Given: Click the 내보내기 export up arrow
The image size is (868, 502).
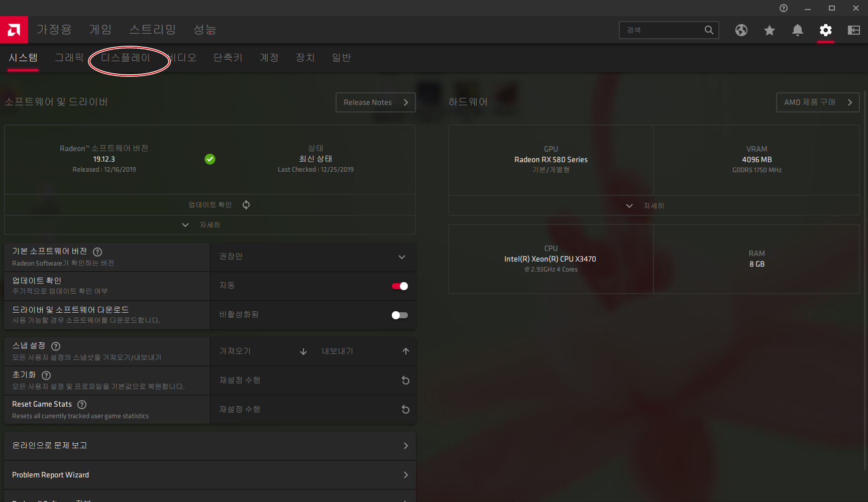Looking at the screenshot, I should 406,351.
